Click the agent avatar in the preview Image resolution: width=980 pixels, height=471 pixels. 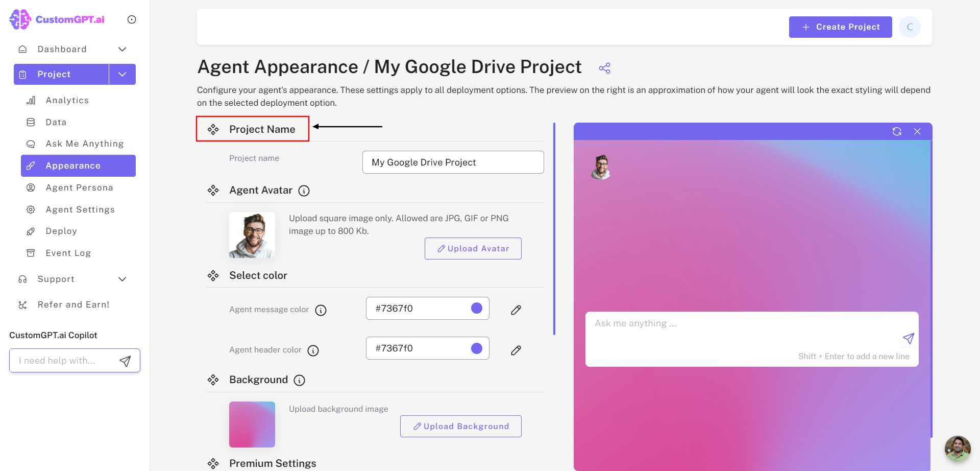601,167
